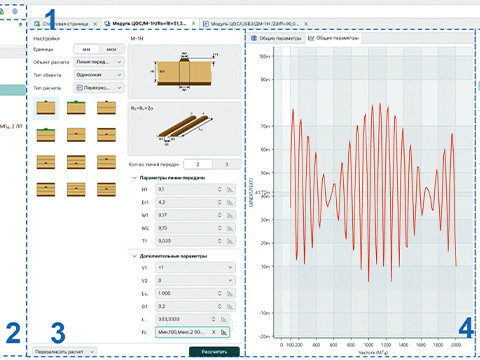Collapse the Параметры линии передачи section
This screenshot has height=360, width=480.
tap(134, 178)
